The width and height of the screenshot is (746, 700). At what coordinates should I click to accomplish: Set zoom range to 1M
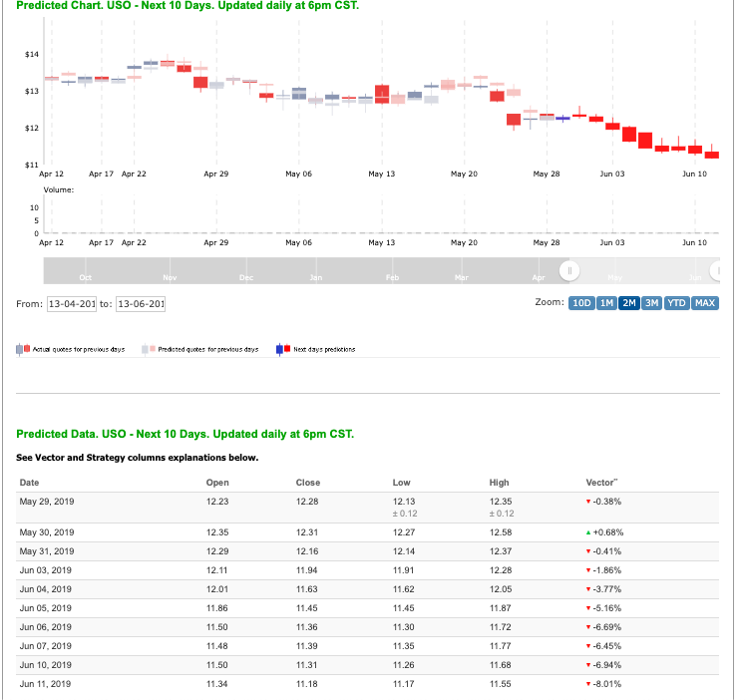[606, 303]
